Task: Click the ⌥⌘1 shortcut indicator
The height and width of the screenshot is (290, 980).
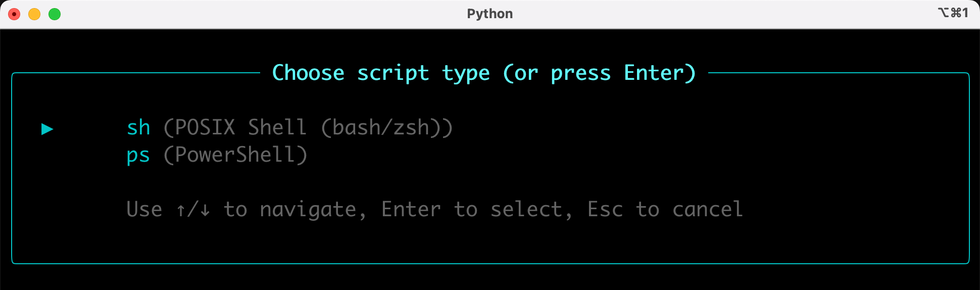Action: tap(953, 13)
